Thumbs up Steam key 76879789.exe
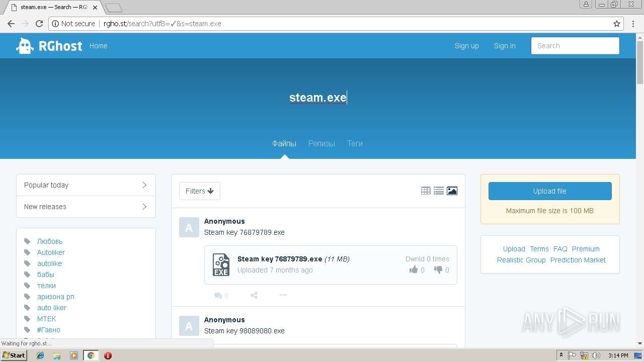 [x=414, y=270]
